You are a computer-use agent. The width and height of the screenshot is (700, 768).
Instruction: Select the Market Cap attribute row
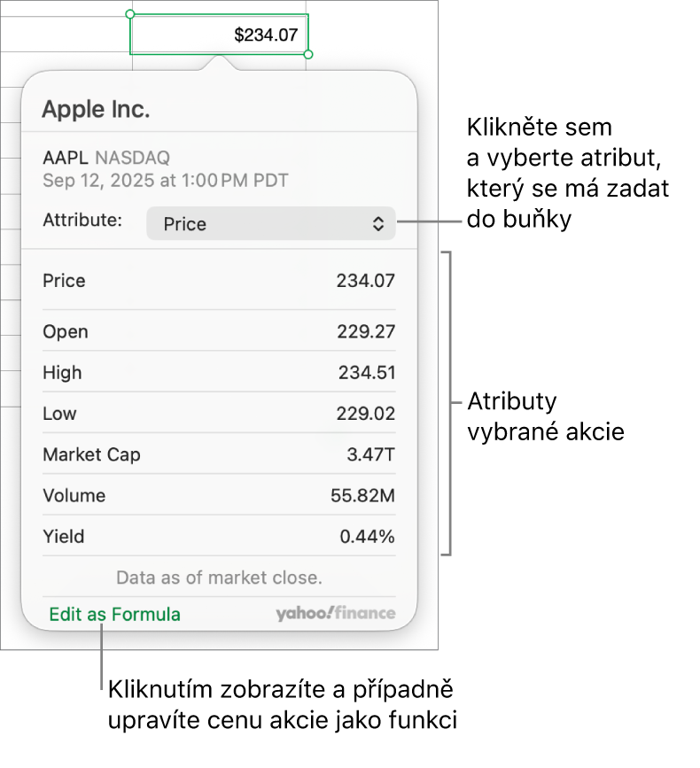219,454
